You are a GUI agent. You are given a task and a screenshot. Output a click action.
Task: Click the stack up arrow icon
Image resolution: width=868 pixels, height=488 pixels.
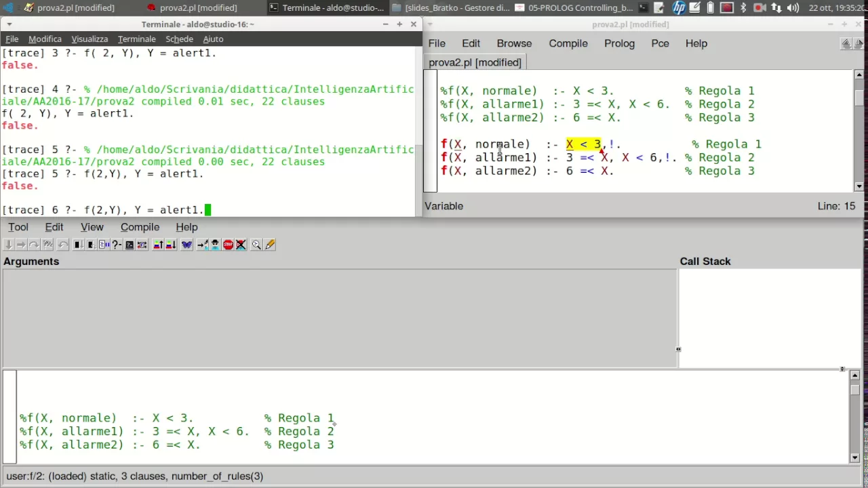(x=158, y=245)
